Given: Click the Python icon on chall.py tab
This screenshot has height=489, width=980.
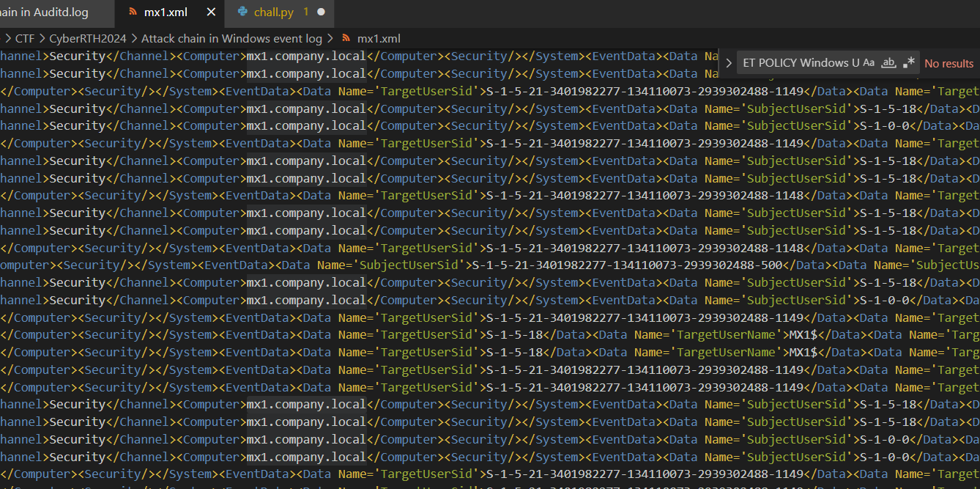Looking at the screenshot, I should pos(242,12).
